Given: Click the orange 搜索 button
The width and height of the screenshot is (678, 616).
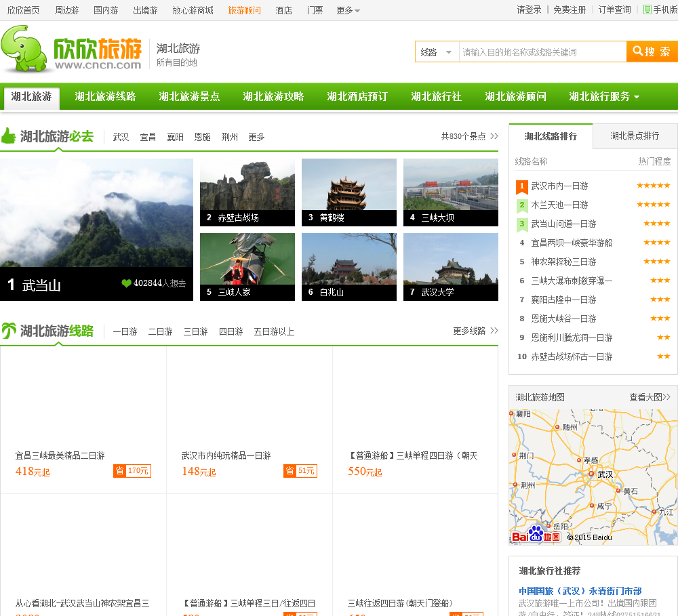Looking at the screenshot, I should click(652, 52).
